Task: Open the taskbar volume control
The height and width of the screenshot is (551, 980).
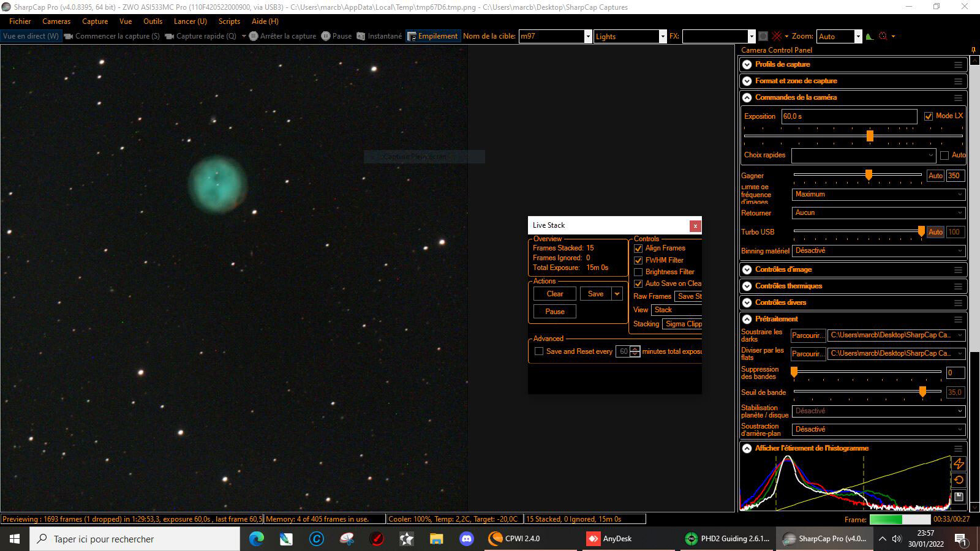Action: [897, 539]
